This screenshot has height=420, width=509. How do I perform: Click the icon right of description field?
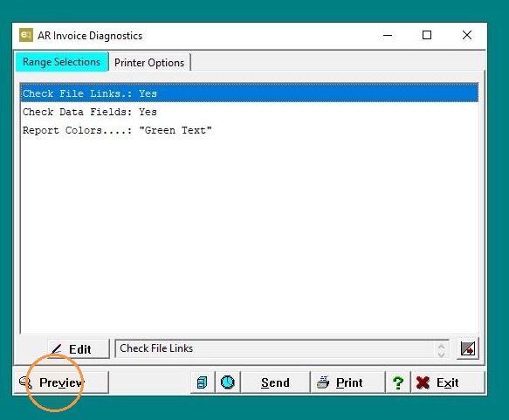pos(468,349)
